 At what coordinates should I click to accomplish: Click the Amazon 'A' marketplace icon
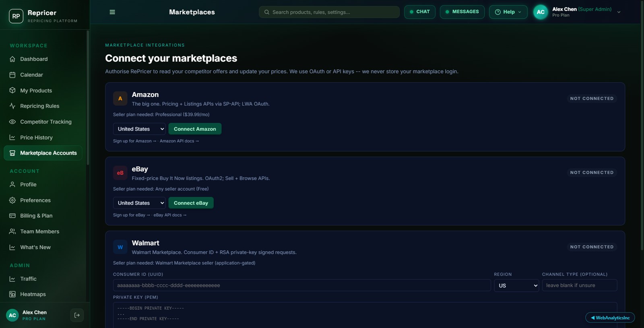coord(120,99)
